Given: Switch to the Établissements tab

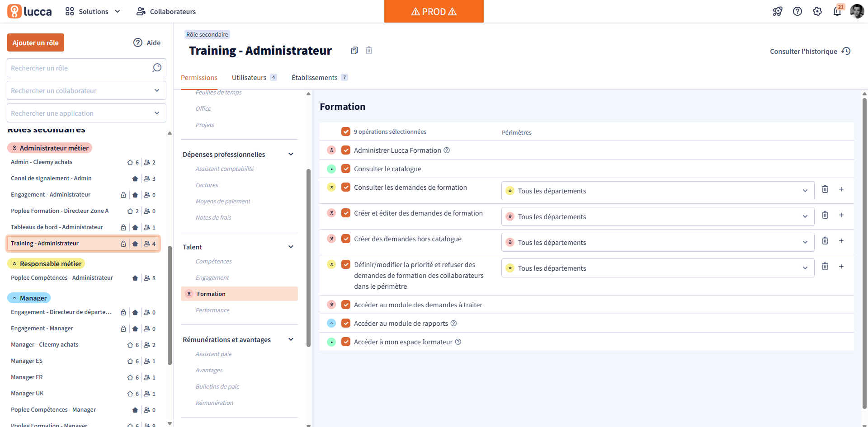Looking at the screenshot, I should click(320, 78).
